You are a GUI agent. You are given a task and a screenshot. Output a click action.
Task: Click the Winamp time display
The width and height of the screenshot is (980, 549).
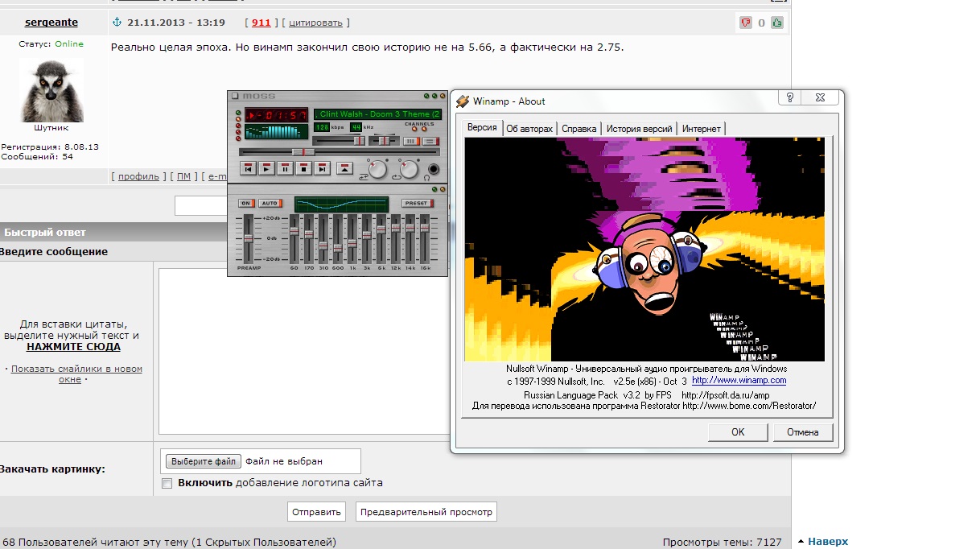(x=276, y=115)
